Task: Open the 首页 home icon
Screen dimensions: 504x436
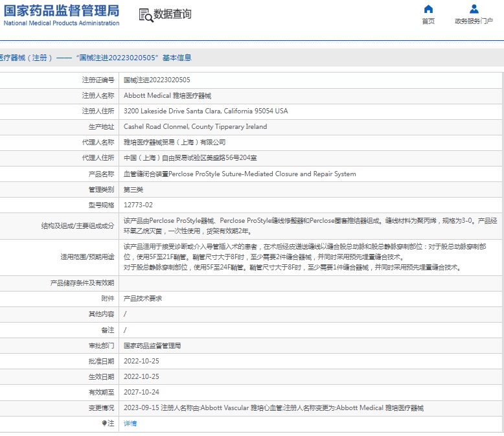Action: 428,9
